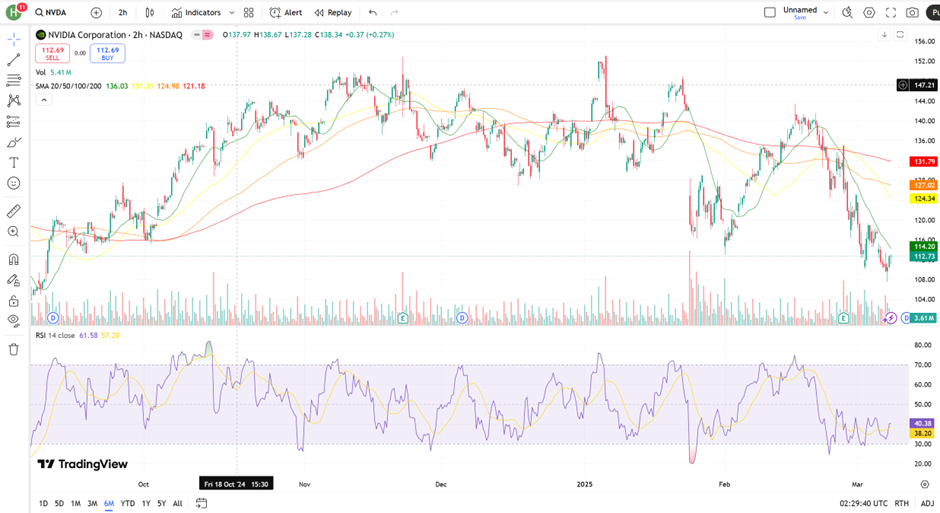
Task: Open the forecasting and measurement tools
Action: (14, 122)
